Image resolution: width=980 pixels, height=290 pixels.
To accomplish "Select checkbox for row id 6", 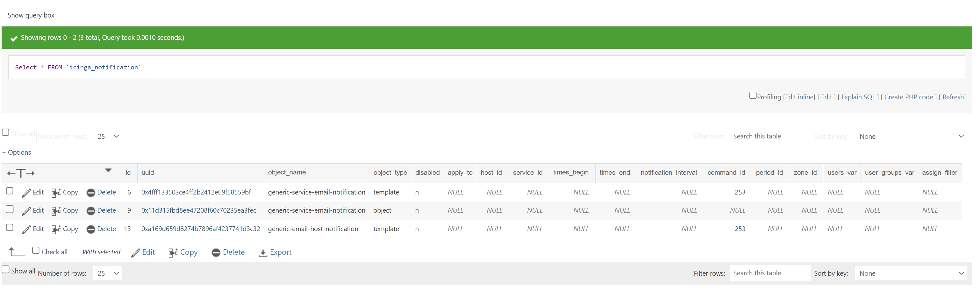I will 10,191.
